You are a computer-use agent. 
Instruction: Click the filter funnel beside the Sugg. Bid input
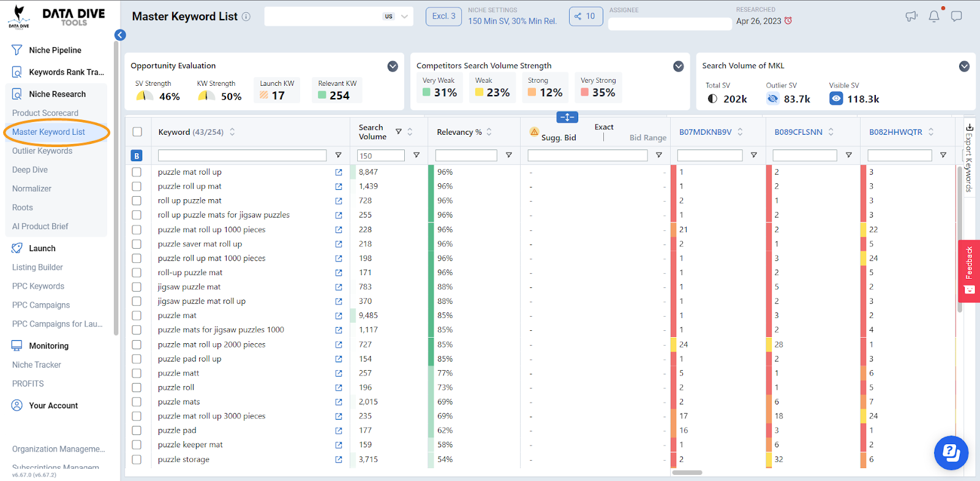tap(659, 156)
